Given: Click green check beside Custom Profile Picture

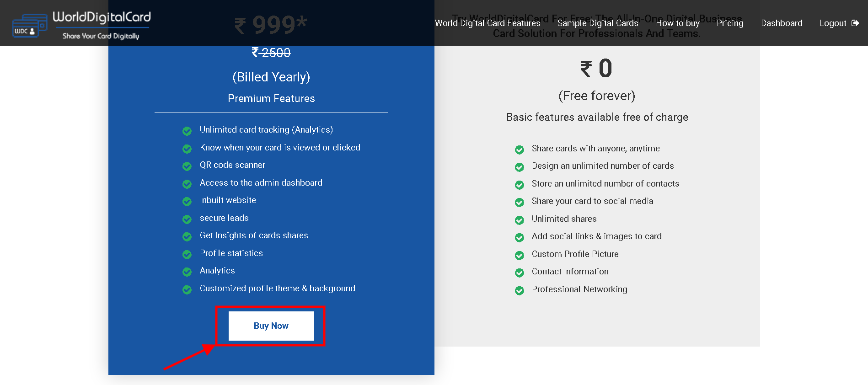Looking at the screenshot, I should click(x=520, y=256).
